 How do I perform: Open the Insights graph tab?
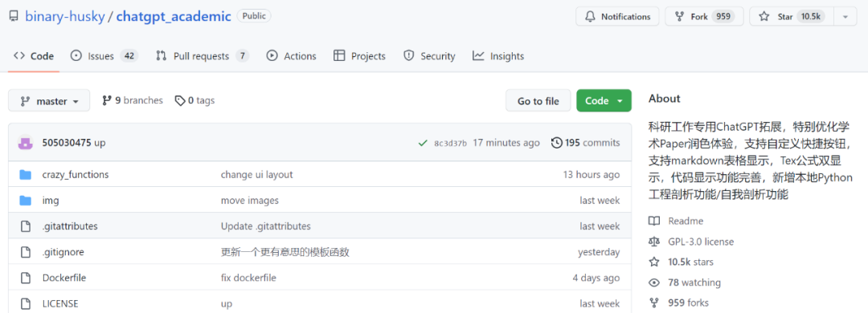498,56
